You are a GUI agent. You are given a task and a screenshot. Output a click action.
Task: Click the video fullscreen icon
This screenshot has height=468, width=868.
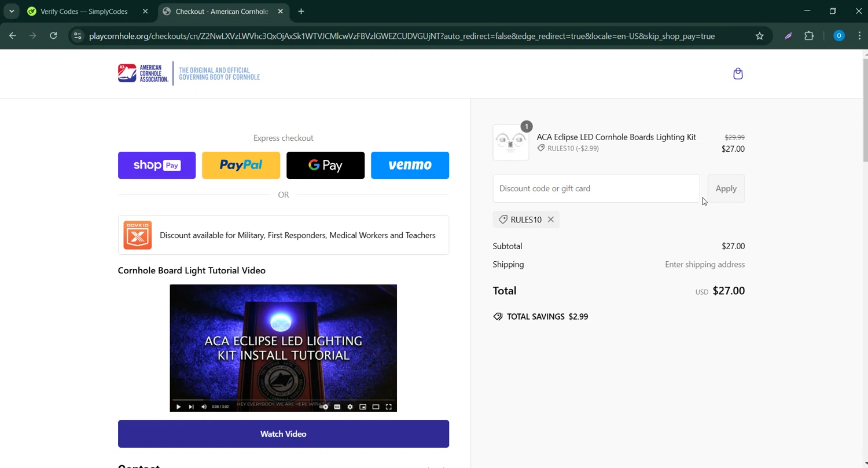coord(389,407)
